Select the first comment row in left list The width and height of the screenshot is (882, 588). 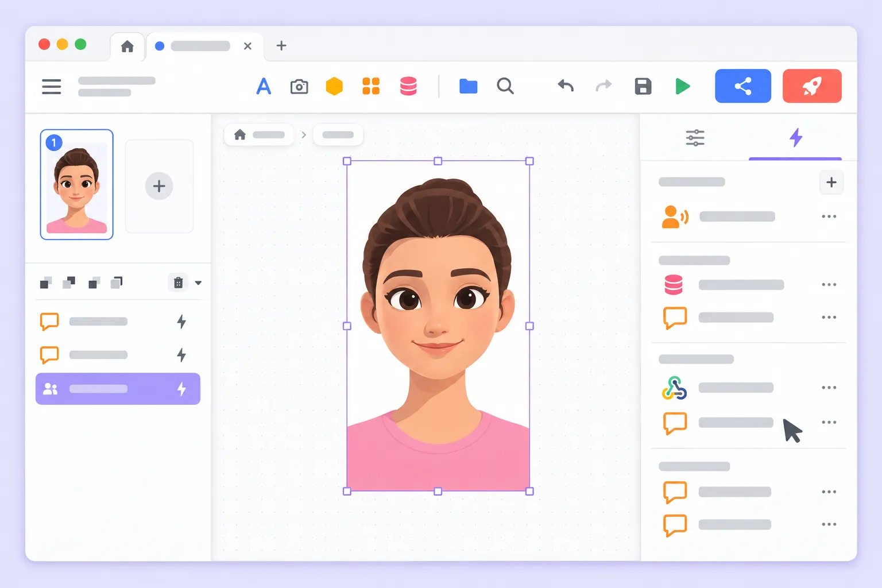click(x=118, y=322)
